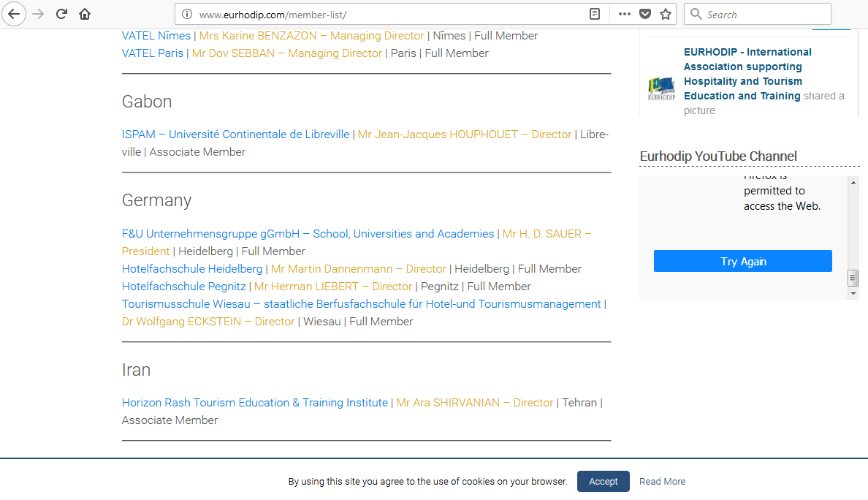
Task: Open Mr Ara SHIRVANIAN Director link
Action: coord(475,403)
